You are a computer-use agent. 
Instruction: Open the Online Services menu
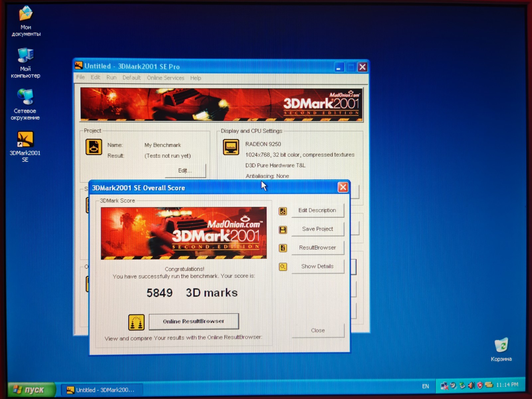click(166, 78)
